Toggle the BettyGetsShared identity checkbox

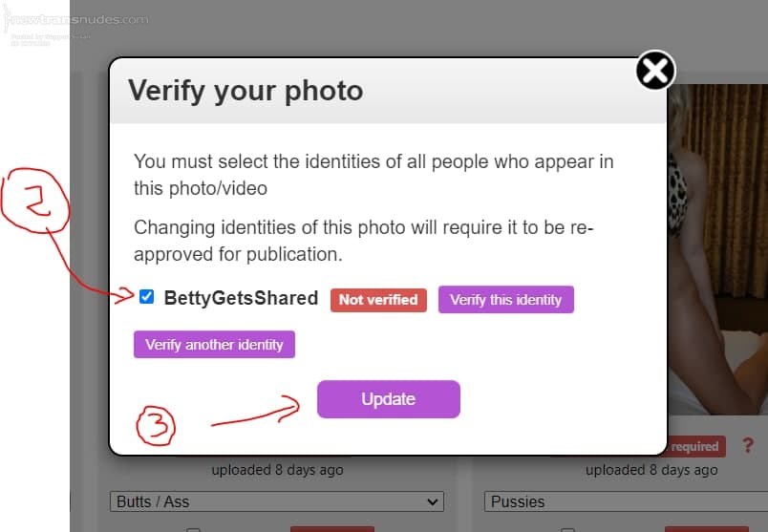point(146,297)
